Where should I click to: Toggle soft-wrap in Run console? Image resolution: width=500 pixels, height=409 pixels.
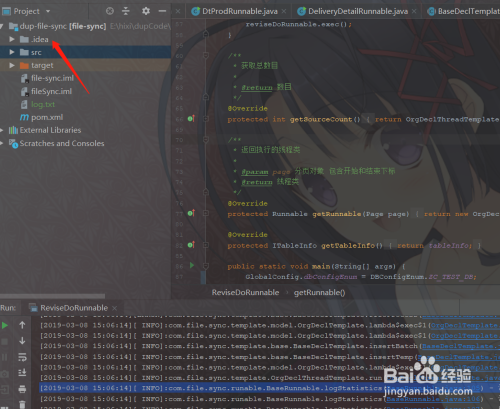coord(22,357)
